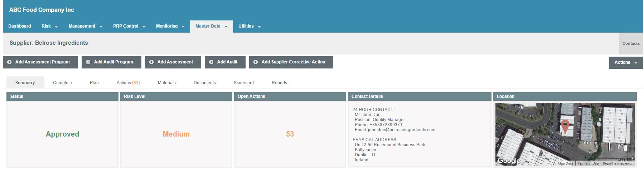This screenshot has height=176, width=644.
Task: Click plus icon on Add Assessment button
Action: pos(151,62)
